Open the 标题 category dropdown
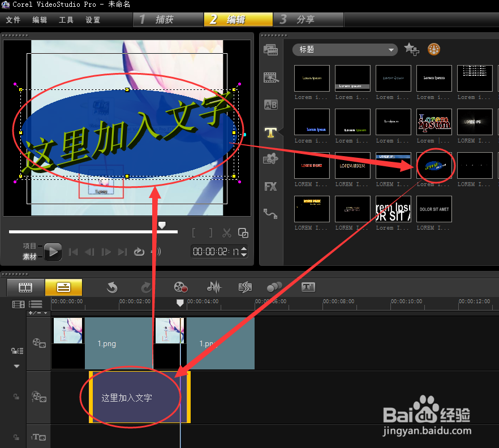The height and width of the screenshot is (448, 499). [345, 50]
